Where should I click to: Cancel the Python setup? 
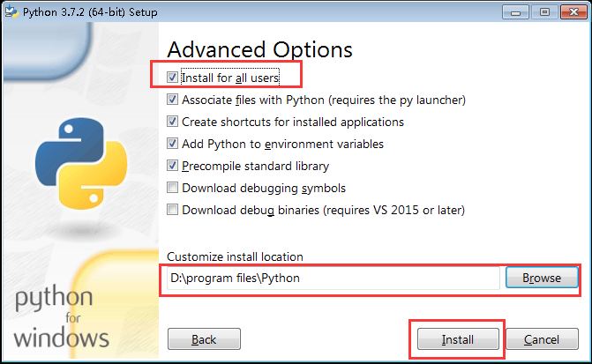tap(542, 339)
